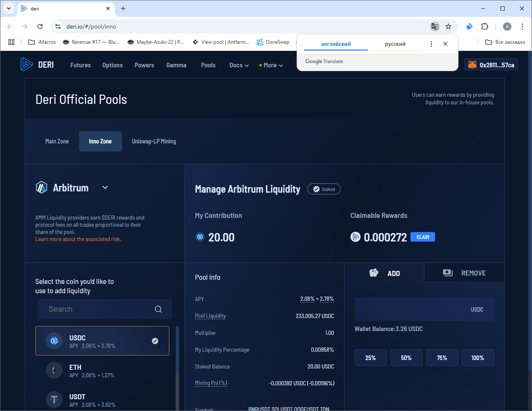Open the blue bird extension icon
This screenshot has height=411, width=532.
tap(469, 27)
